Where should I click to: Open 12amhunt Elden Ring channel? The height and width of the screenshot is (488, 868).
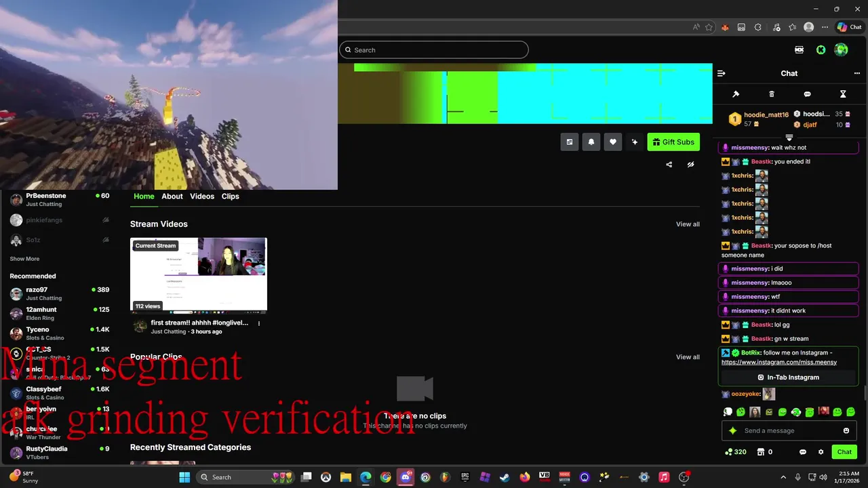[60, 313]
